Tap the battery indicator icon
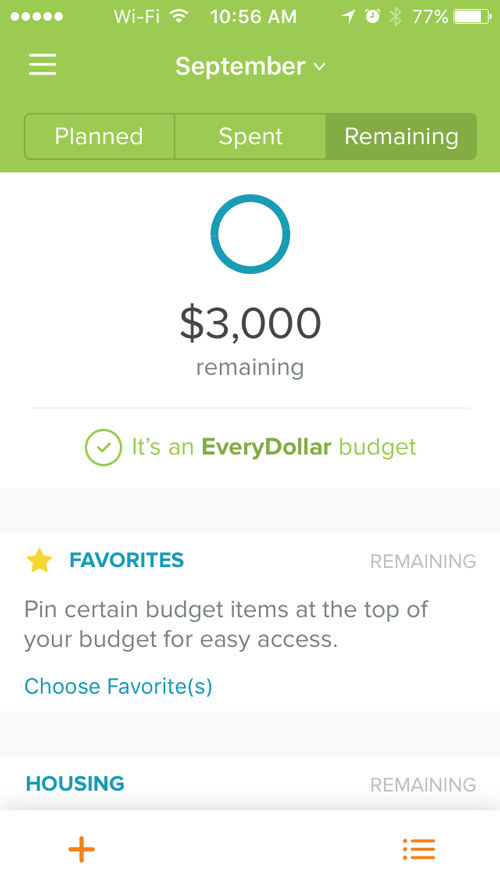The height and width of the screenshot is (888, 500). pos(471,16)
